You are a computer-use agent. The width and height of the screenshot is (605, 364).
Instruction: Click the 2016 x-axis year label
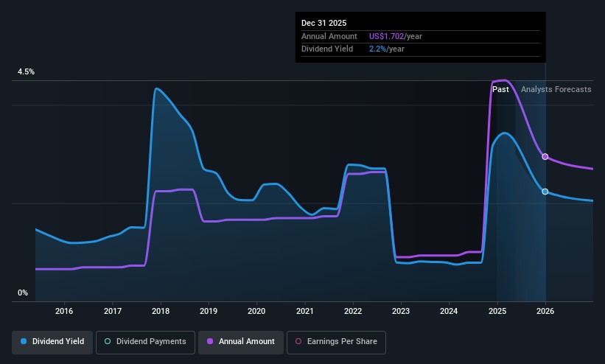point(64,311)
